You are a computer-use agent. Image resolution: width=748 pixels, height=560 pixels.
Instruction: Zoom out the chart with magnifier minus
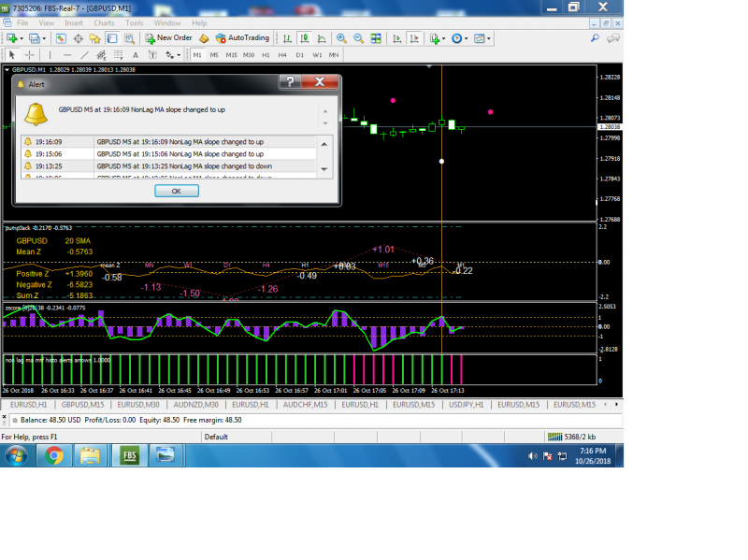[359, 38]
